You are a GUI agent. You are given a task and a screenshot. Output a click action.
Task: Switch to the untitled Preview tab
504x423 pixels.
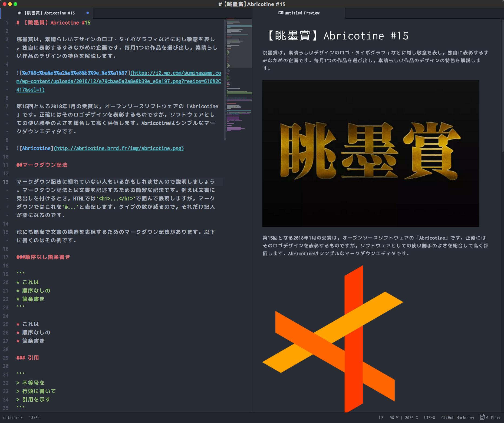(299, 13)
